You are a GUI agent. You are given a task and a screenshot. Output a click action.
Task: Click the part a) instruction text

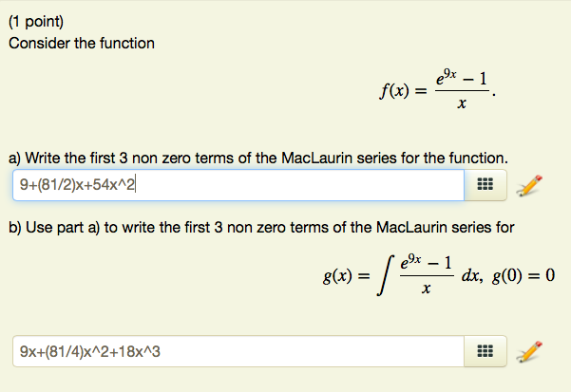[x=258, y=159]
